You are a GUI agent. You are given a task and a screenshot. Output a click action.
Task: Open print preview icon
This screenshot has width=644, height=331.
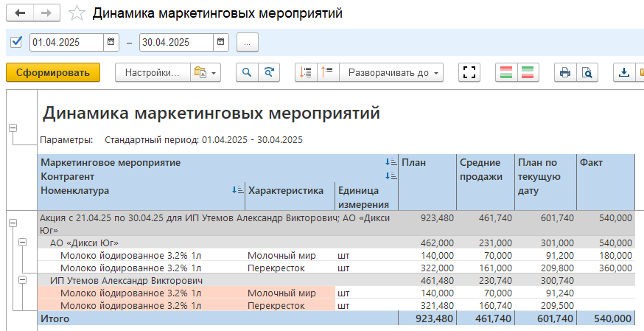(587, 72)
